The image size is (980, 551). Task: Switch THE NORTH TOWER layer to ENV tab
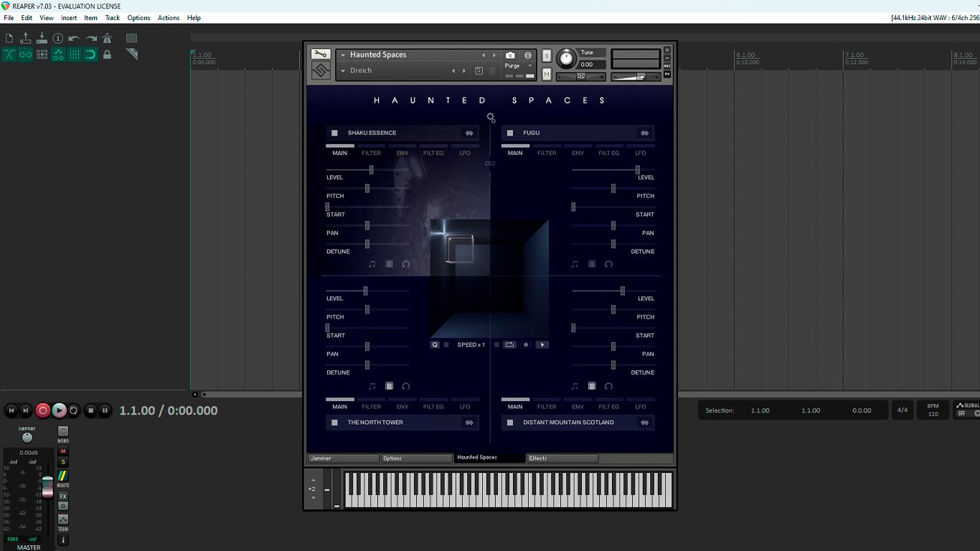[402, 407]
